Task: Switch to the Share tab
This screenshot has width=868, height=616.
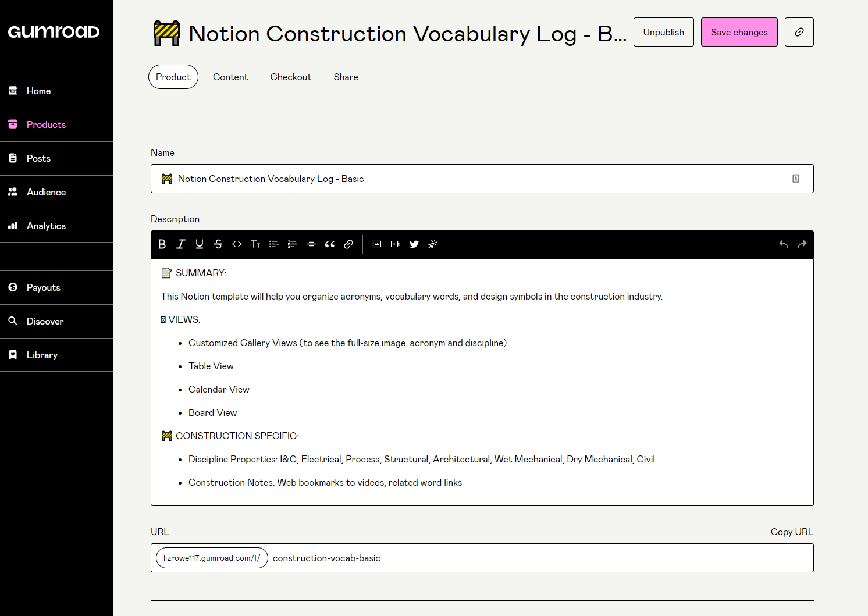Action: click(x=346, y=77)
